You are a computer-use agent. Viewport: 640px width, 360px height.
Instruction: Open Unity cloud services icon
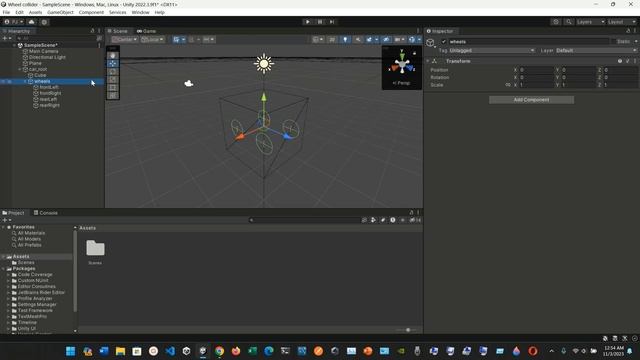(x=31, y=22)
